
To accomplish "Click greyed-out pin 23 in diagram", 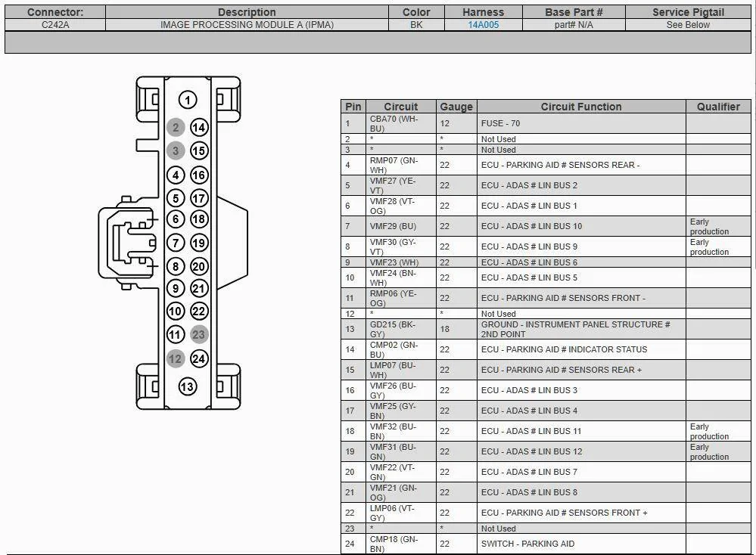I will 198,334.
